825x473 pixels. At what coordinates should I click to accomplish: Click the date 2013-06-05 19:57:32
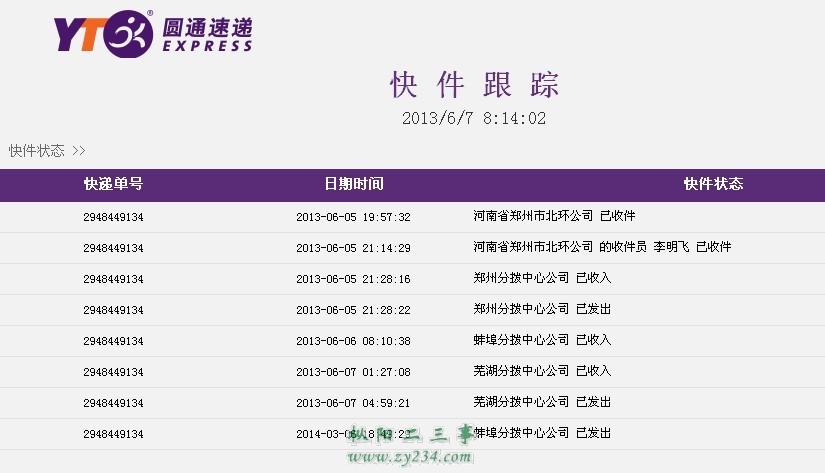[x=353, y=217]
